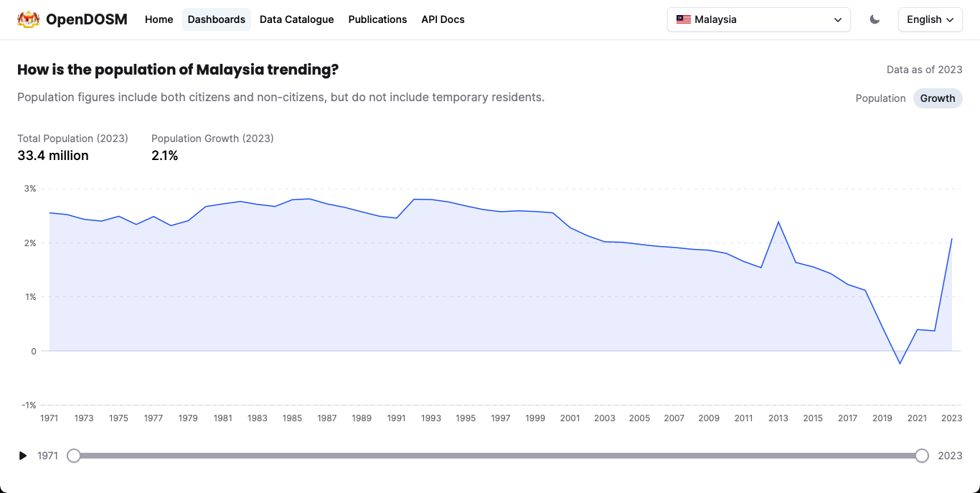Open the Malaysia location dropdown
Image resolution: width=980 pixels, height=493 pixels.
(x=759, y=19)
